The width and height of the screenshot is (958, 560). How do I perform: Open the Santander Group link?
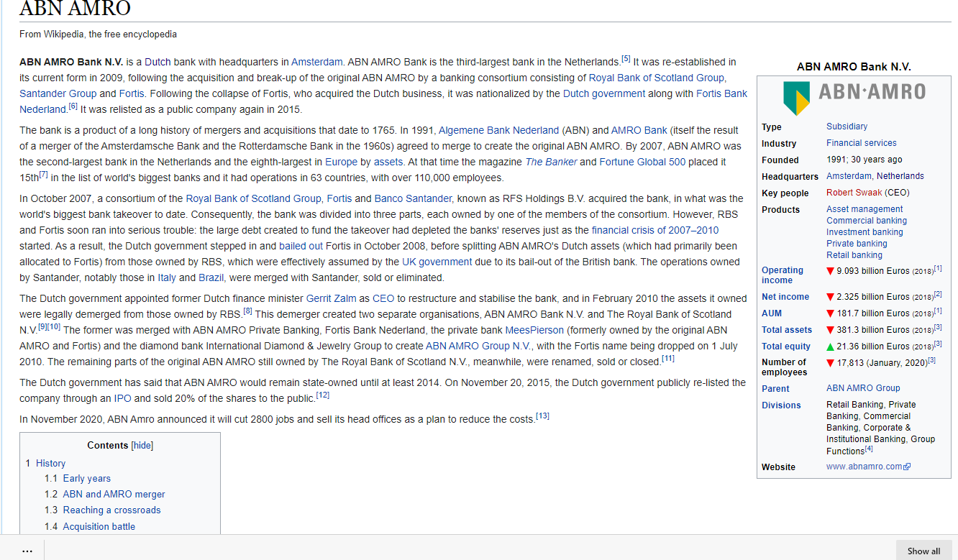tap(58, 93)
